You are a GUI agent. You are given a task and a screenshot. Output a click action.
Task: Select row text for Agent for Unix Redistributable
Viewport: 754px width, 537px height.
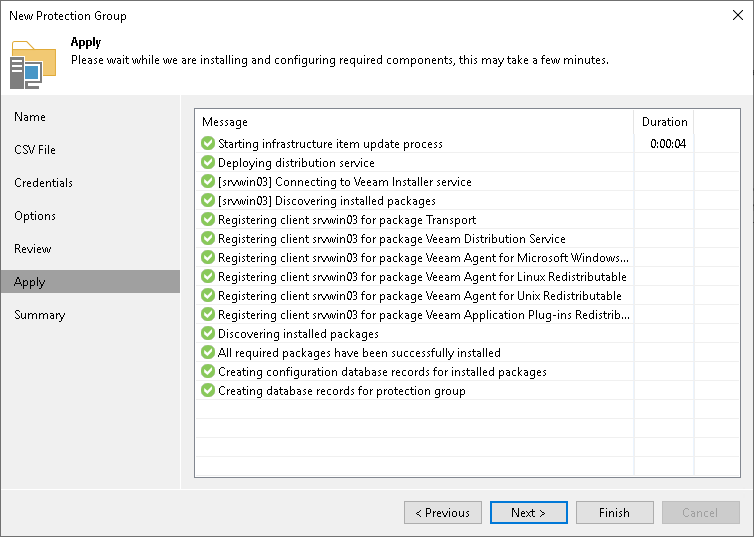420,296
